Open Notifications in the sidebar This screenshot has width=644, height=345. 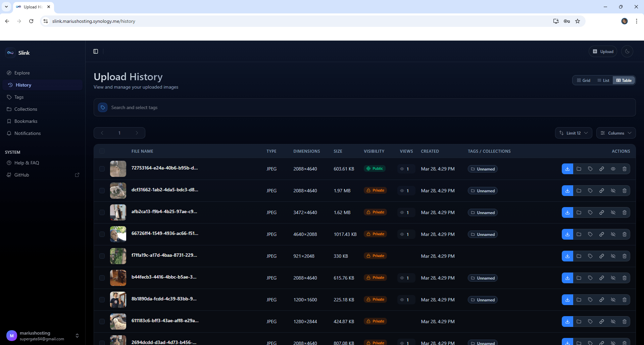[28, 133]
